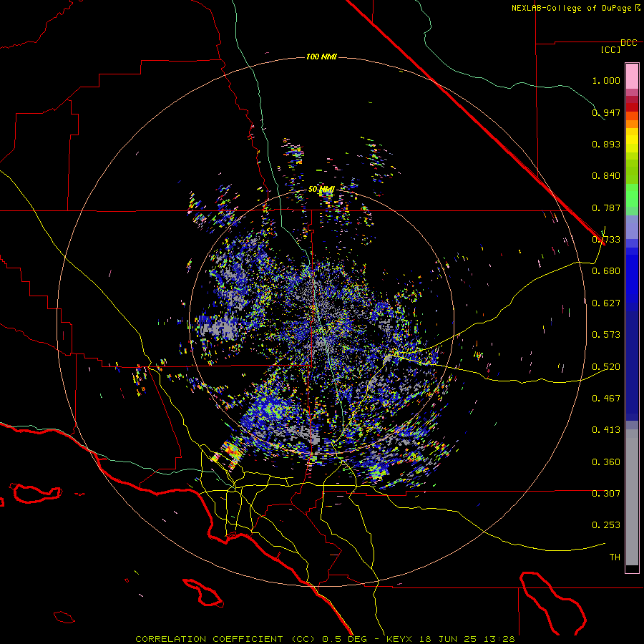This screenshot has height=644, width=644.
Task: Click the TH label at legend bottom
Action: click(x=615, y=557)
